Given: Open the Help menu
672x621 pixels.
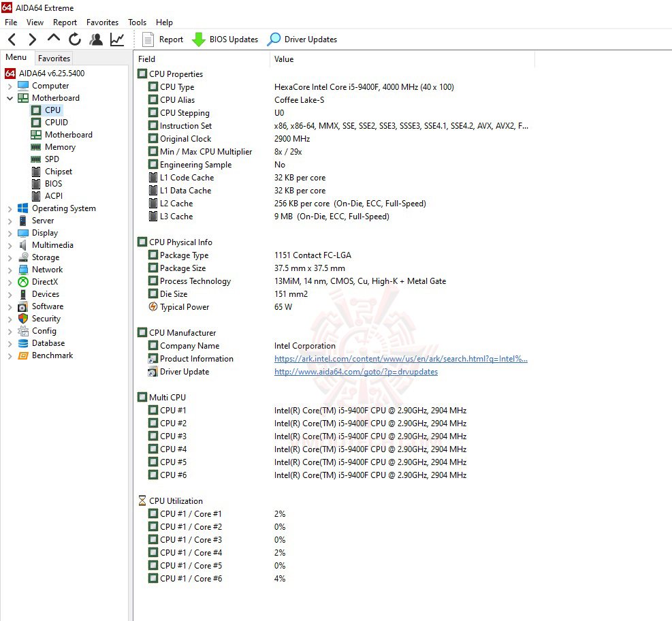Looking at the screenshot, I should click(x=164, y=22).
